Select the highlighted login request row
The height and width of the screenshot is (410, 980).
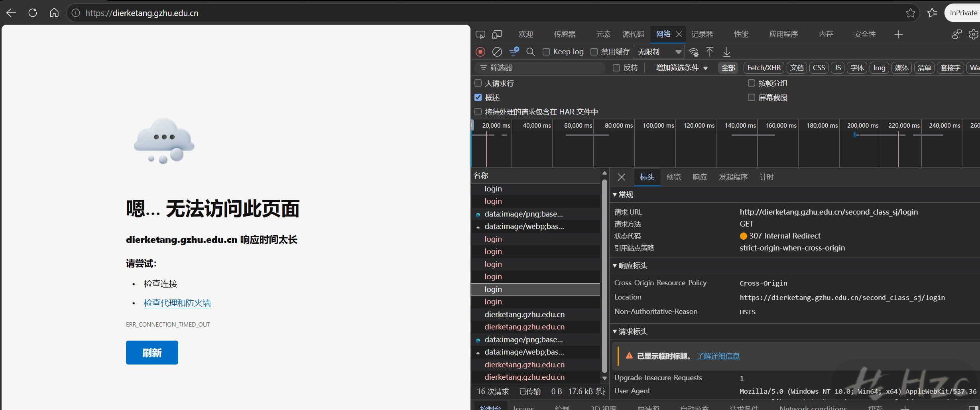535,289
